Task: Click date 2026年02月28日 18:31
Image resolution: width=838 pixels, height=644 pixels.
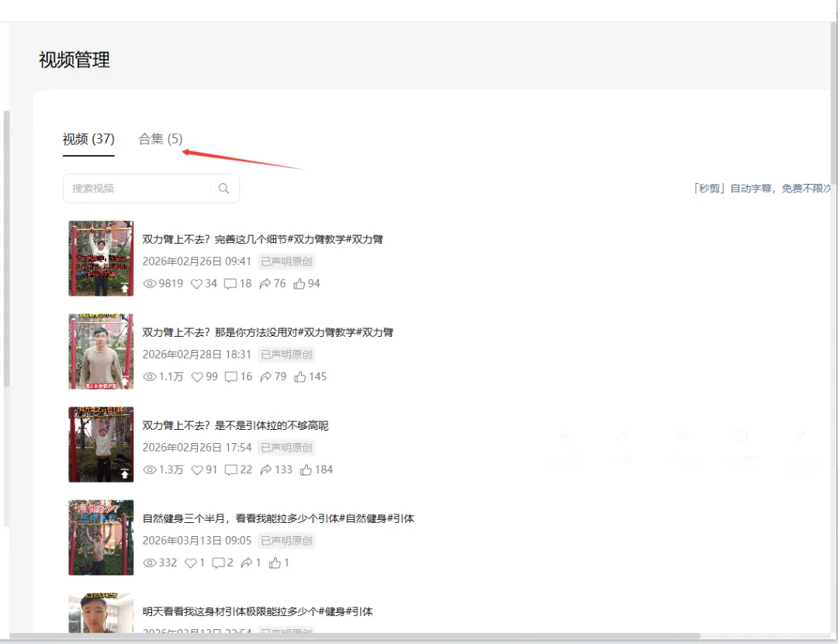Action: 196,355
